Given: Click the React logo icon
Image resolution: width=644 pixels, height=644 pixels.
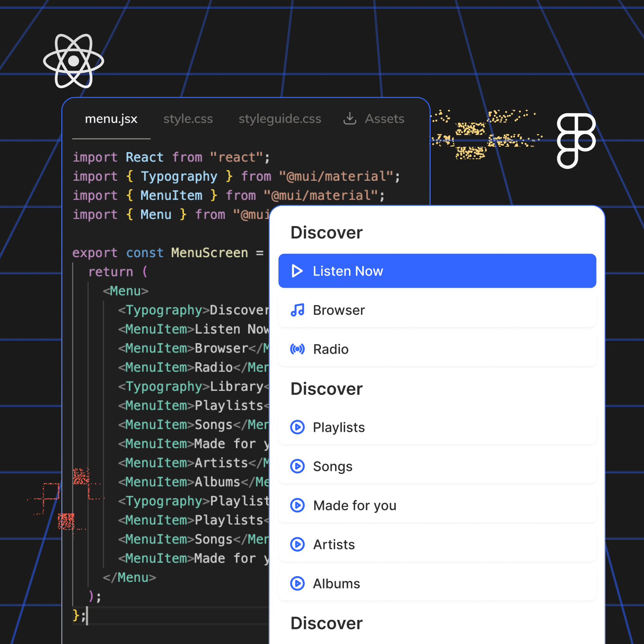Looking at the screenshot, I should (74, 61).
